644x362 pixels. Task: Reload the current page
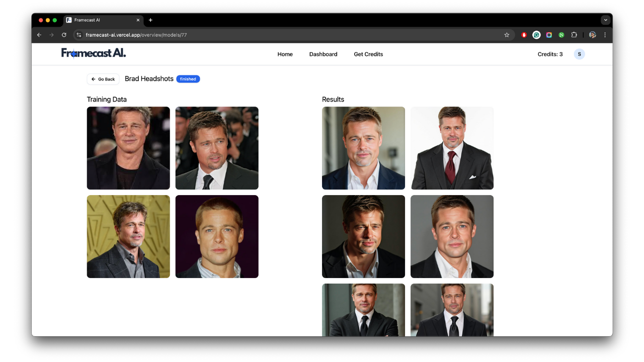tap(64, 35)
